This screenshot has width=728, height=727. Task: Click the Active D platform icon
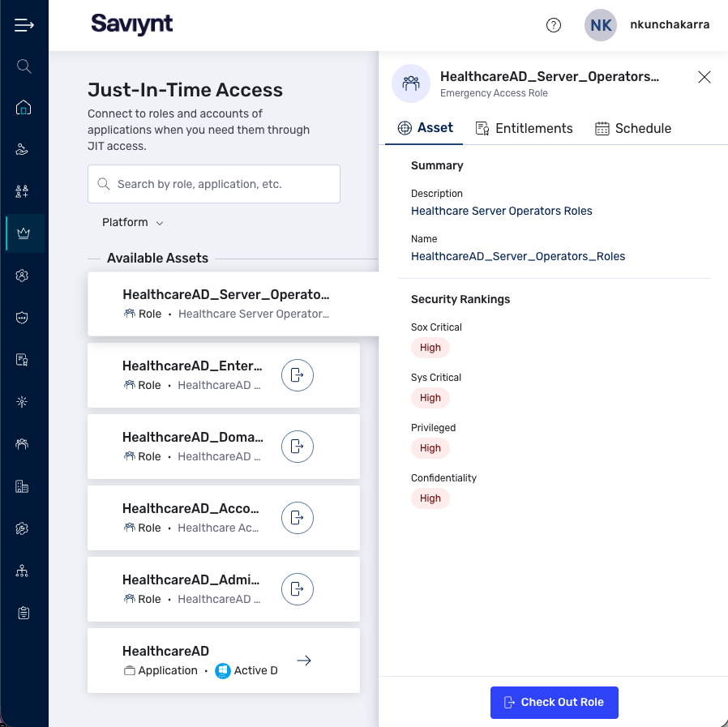tap(223, 671)
